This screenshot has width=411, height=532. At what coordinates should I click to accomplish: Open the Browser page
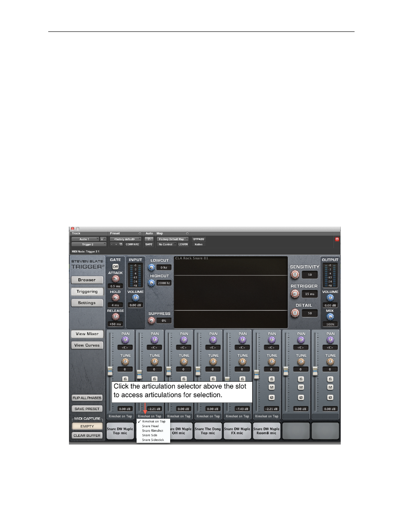[87, 280]
